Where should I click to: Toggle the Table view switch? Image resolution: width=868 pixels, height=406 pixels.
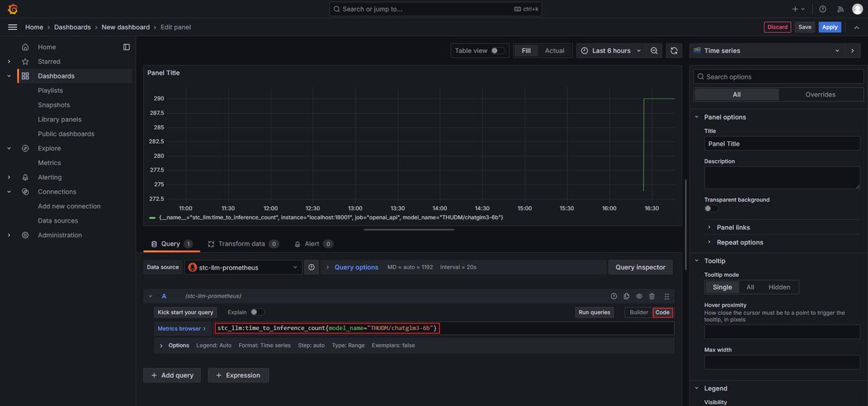(498, 51)
